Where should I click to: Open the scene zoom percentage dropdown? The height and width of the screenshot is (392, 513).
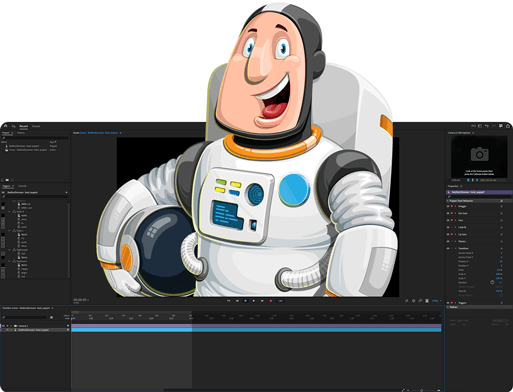(436, 301)
